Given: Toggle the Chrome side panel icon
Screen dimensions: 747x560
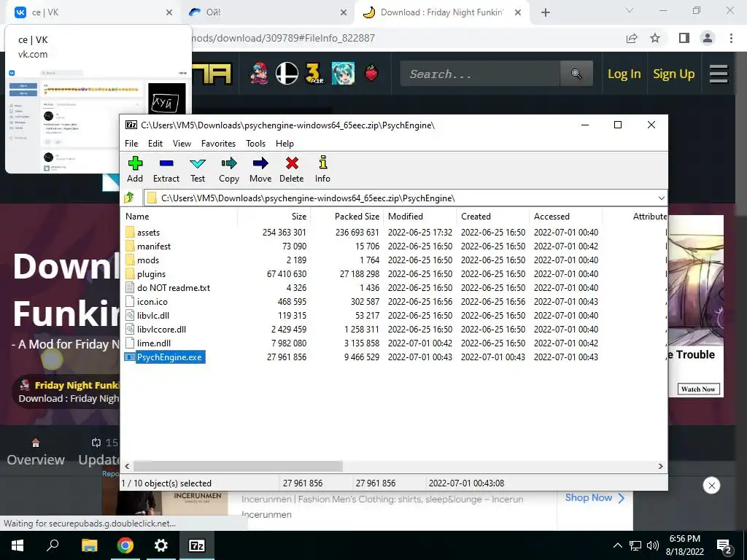Looking at the screenshot, I should (684, 38).
